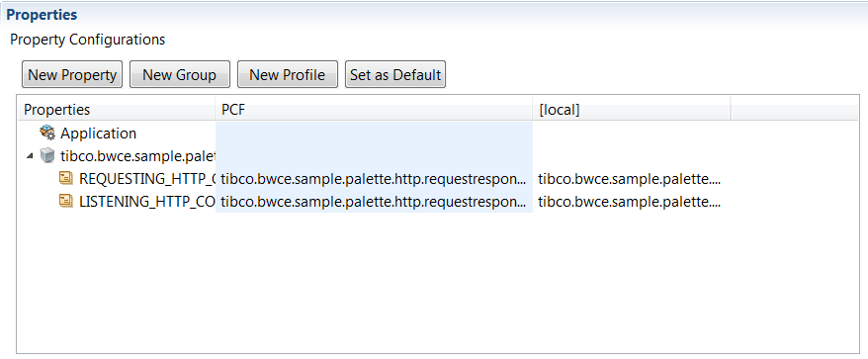Click the REQUESTING_HTTP property icon
This screenshot has height=359, width=868.
coord(66,178)
